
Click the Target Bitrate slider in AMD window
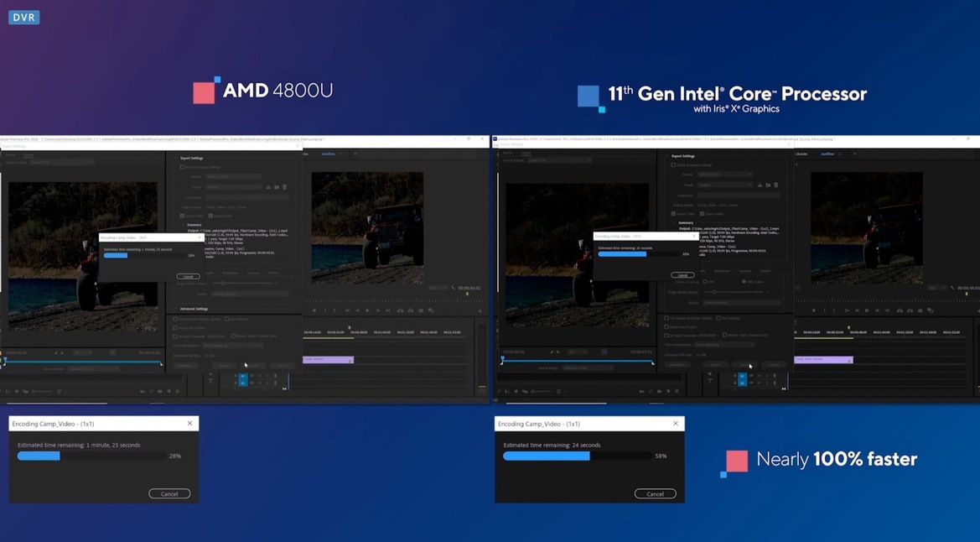242,284
